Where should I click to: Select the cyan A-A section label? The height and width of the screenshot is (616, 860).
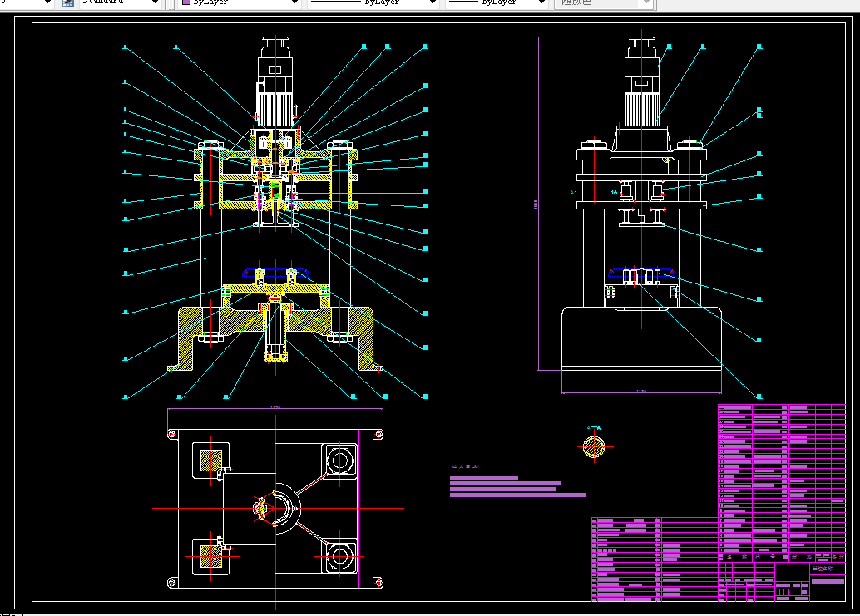click(594, 427)
